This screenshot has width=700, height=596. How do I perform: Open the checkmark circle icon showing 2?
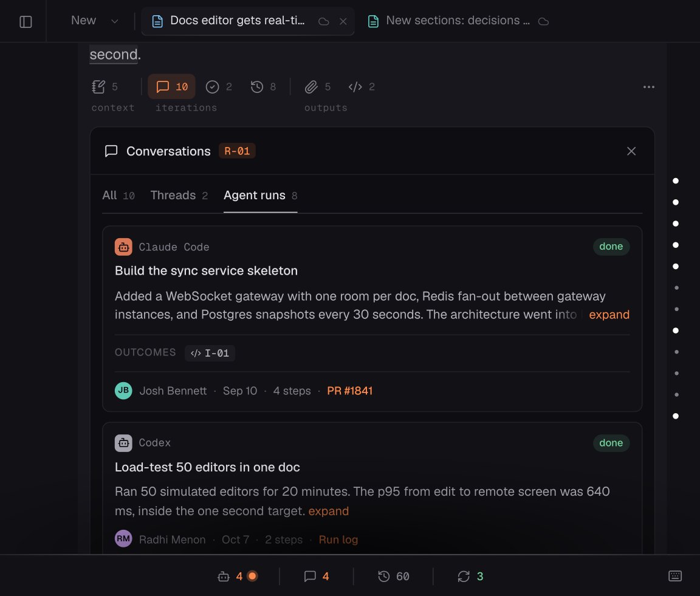click(219, 87)
